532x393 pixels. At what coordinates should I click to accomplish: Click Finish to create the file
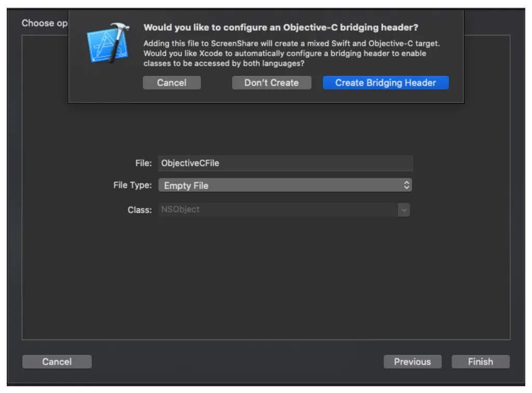481,361
